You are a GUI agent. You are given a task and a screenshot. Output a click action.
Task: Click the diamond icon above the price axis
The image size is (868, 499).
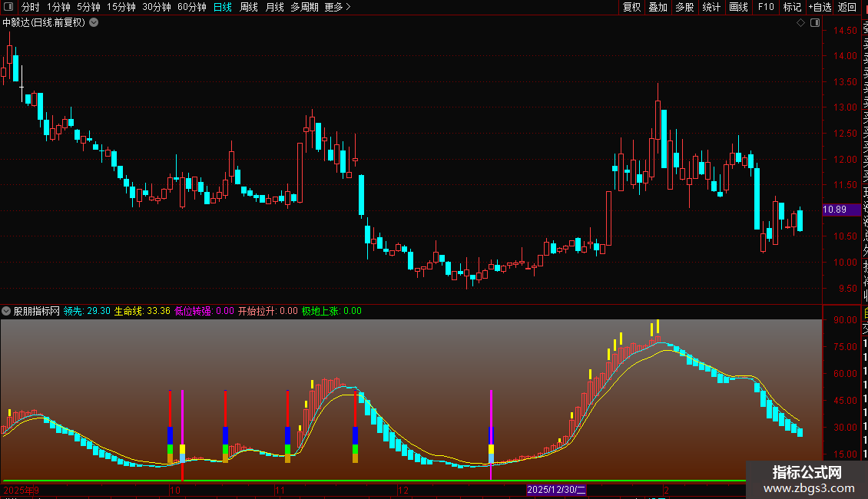pos(800,23)
